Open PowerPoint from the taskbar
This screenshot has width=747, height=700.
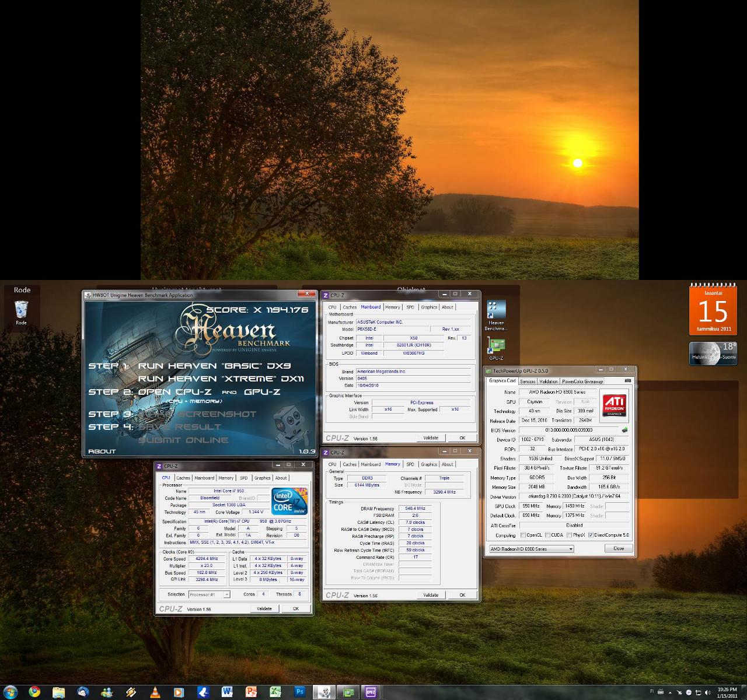click(252, 692)
